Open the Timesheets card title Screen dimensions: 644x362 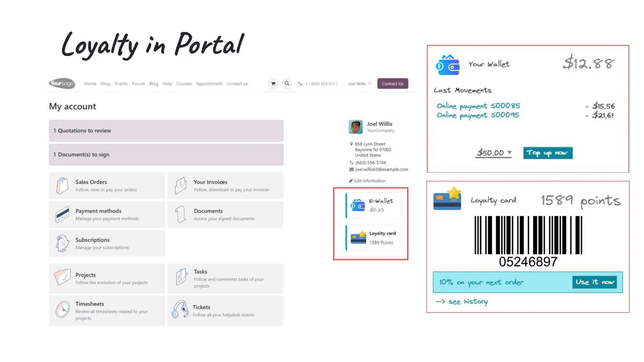[x=90, y=304]
